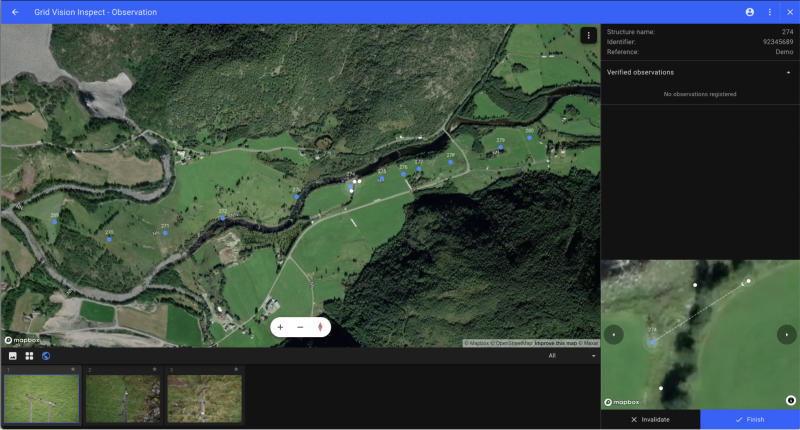Select structure marker 269 on map

55,222
